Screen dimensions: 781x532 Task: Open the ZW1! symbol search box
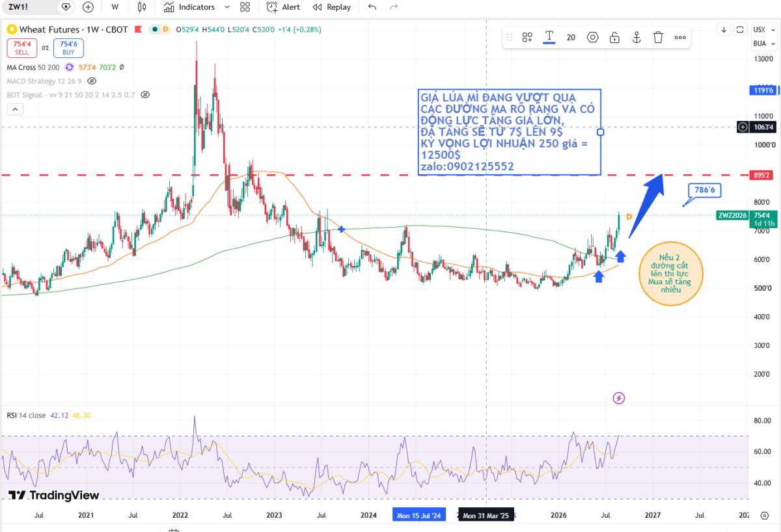tap(38, 7)
